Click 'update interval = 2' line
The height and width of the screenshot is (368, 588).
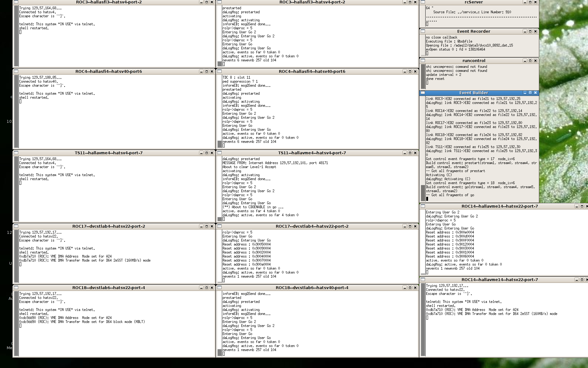click(443, 75)
